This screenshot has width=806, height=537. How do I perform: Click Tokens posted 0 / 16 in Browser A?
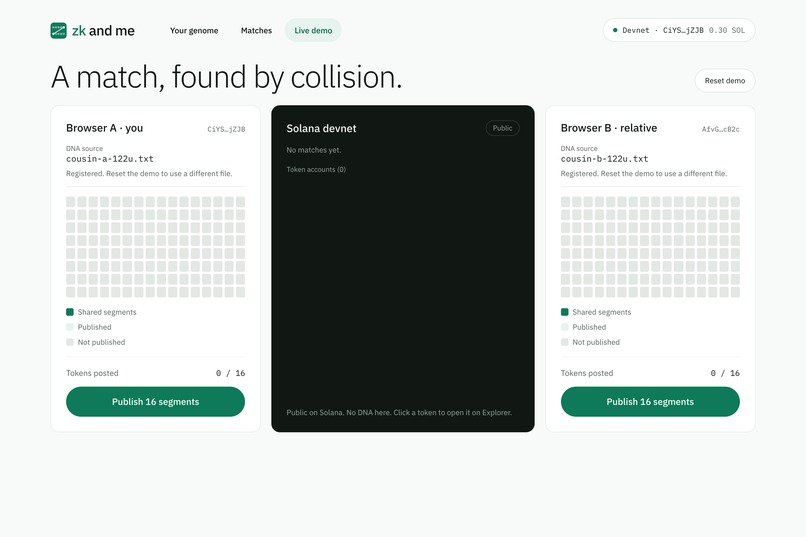155,373
